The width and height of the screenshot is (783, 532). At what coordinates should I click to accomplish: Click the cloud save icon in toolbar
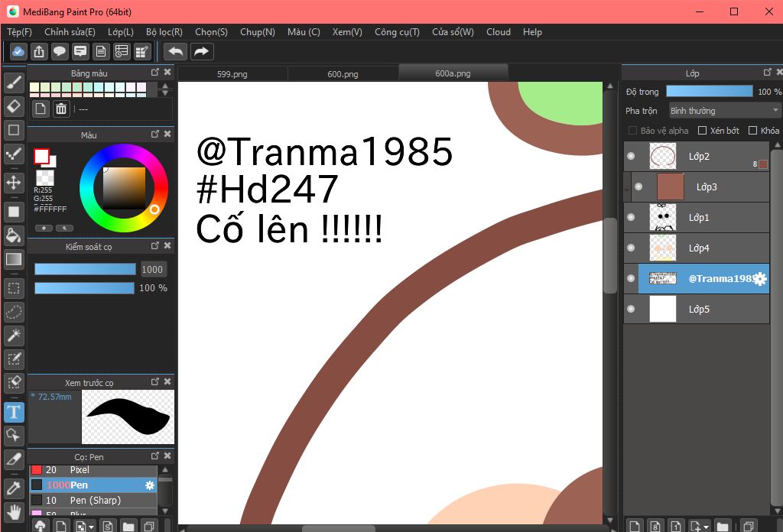click(x=18, y=51)
